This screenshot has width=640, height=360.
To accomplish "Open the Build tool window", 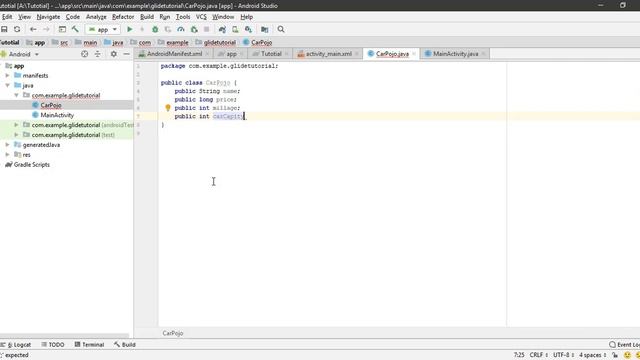I will pyautogui.click(x=125, y=344).
